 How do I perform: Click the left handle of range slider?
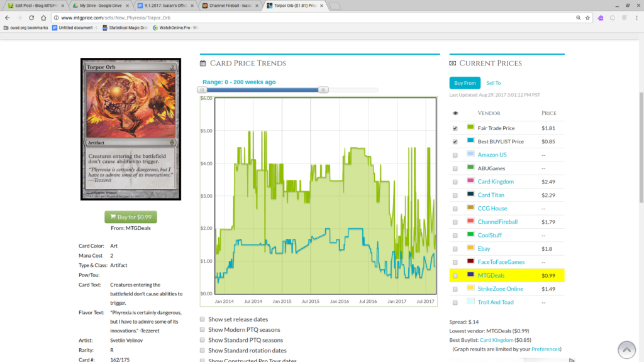coord(202,90)
